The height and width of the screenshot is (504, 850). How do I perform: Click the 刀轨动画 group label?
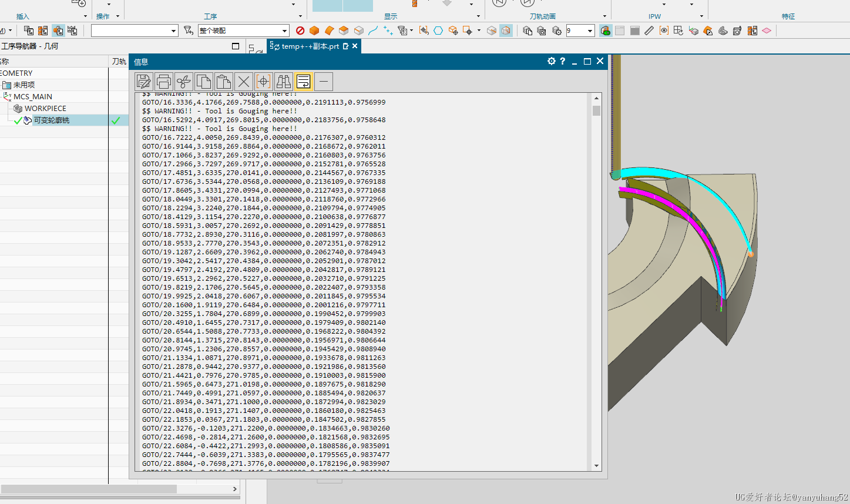point(542,16)
